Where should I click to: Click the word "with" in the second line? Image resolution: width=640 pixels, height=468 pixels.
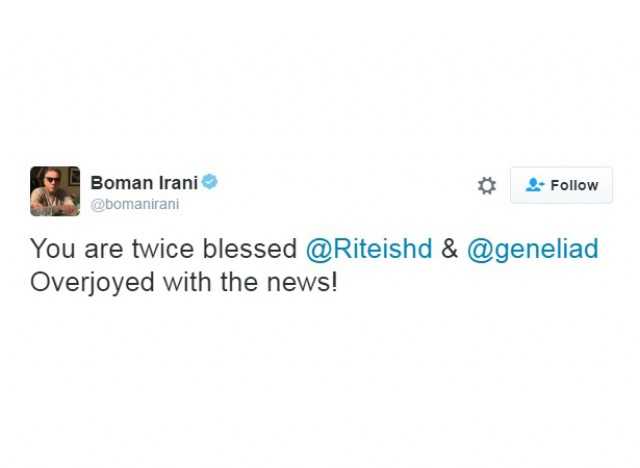click(187, 282)
